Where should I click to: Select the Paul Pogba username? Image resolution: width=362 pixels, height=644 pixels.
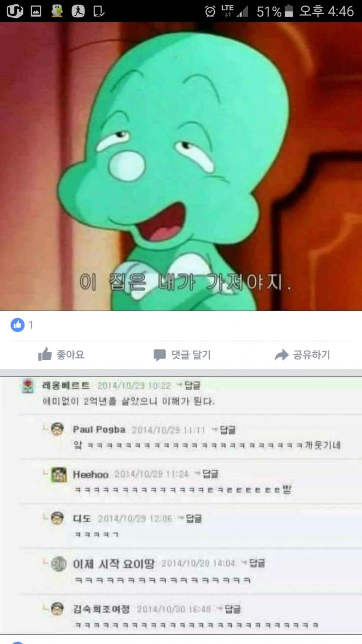(x=99, y=430)
